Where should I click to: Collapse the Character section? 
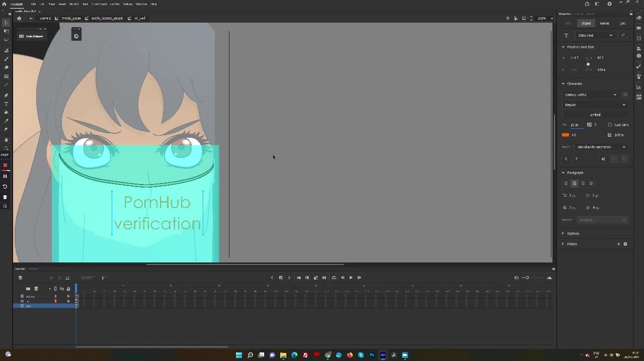pos(563,83)
